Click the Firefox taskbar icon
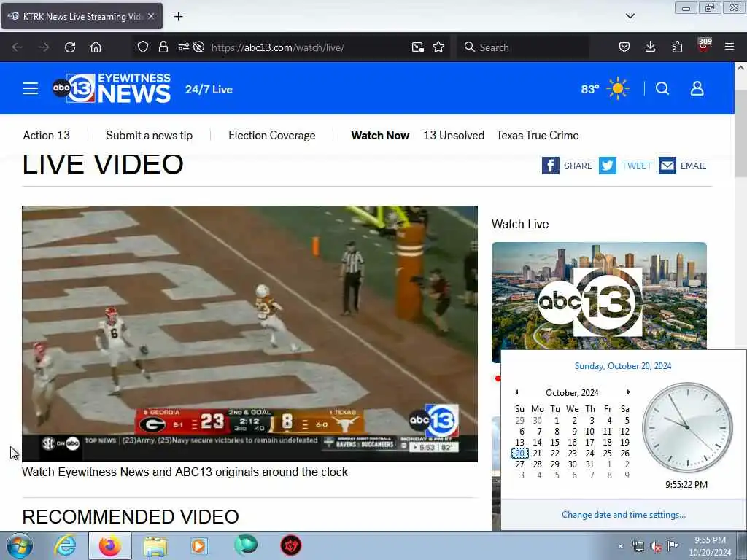The image size is (747, 560). click(109, 545)
